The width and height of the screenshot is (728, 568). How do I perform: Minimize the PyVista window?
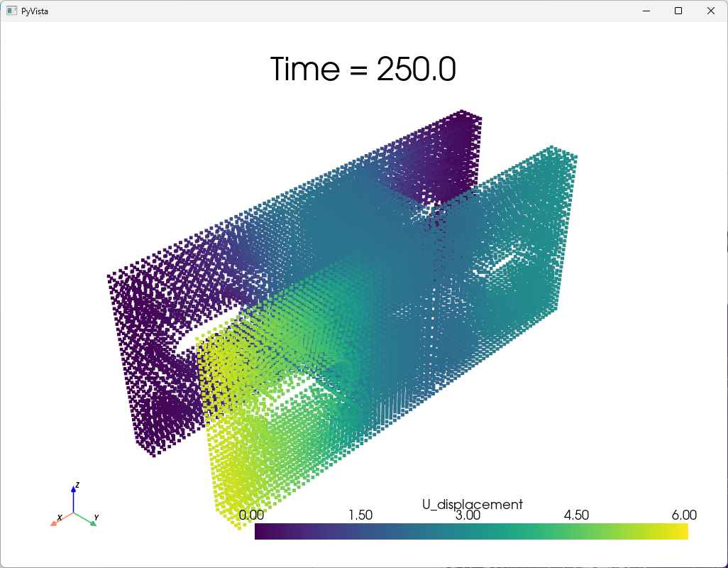[x=646, y=11]
